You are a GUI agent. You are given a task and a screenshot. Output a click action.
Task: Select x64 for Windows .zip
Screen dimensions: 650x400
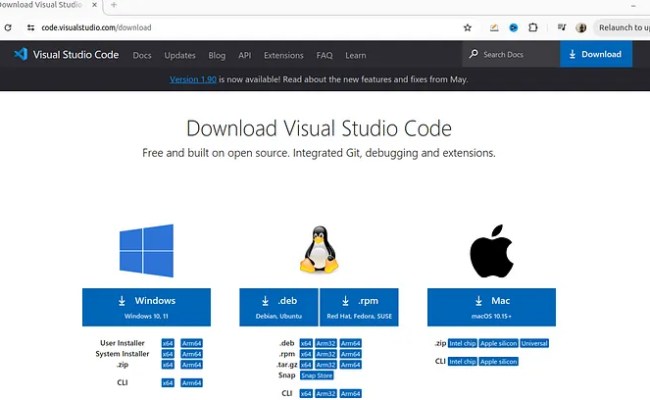(x=168, y=365)
